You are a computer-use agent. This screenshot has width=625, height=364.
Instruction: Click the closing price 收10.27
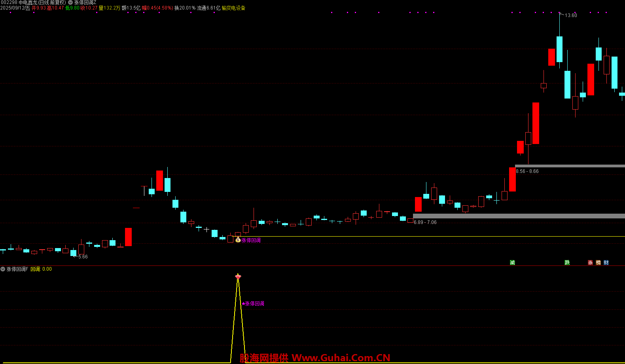pyautogui.click(x=89, y=8)
